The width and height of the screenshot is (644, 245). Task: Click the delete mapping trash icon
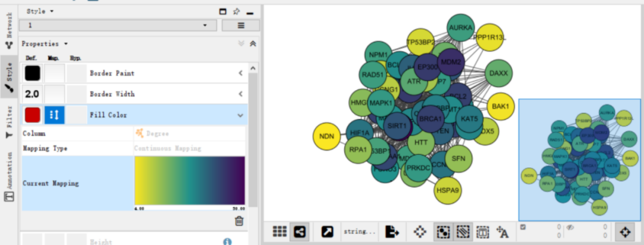click(x=239, y=221)
